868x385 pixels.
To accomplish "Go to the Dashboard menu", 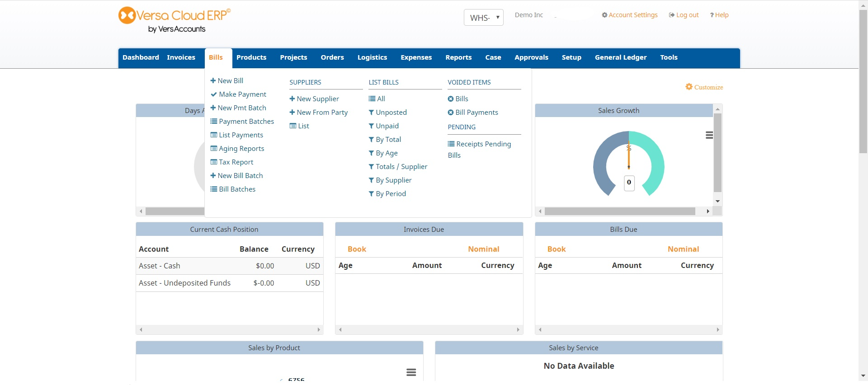I will pos(141,57).
